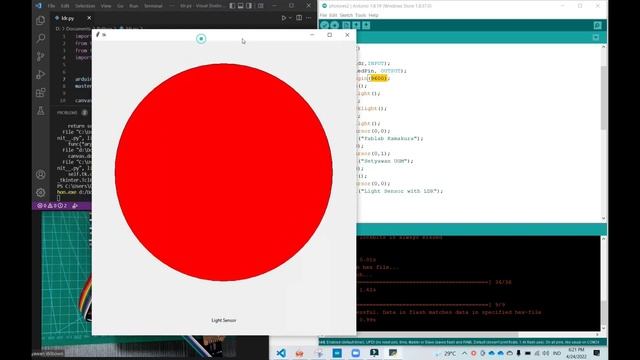Open Testing flask icon in VS Code
The height and width of the screenshot is (360, 640).
coord(40,111)
